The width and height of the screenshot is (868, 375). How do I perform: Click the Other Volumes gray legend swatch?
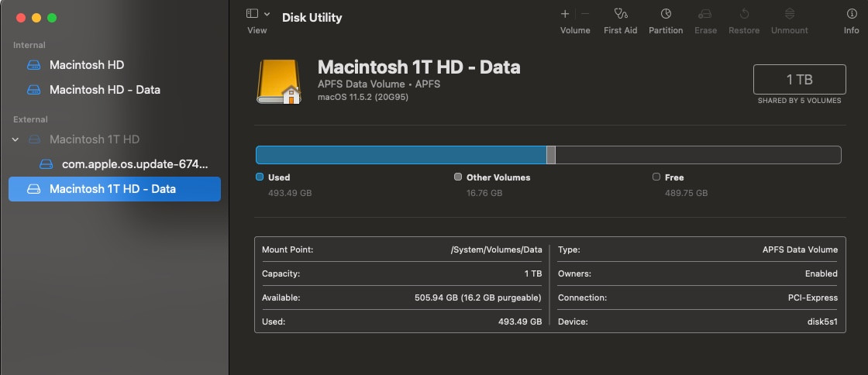(458, 177)
